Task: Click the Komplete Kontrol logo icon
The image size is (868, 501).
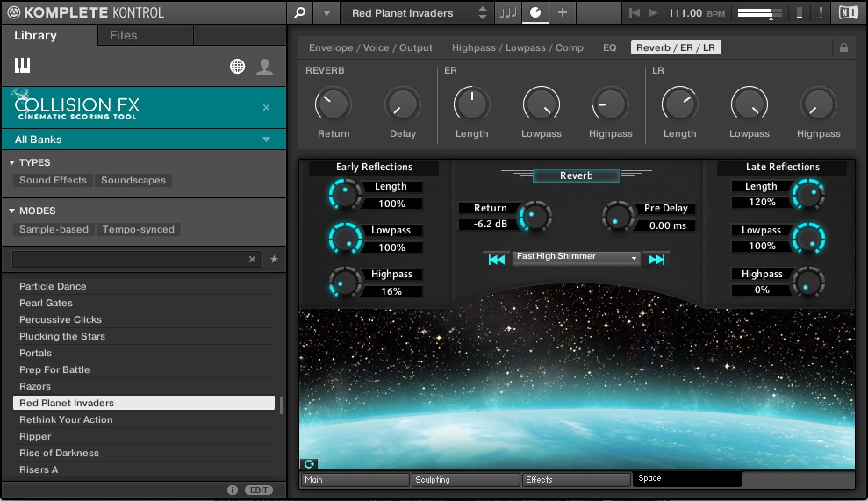Action: coord(14,13)
